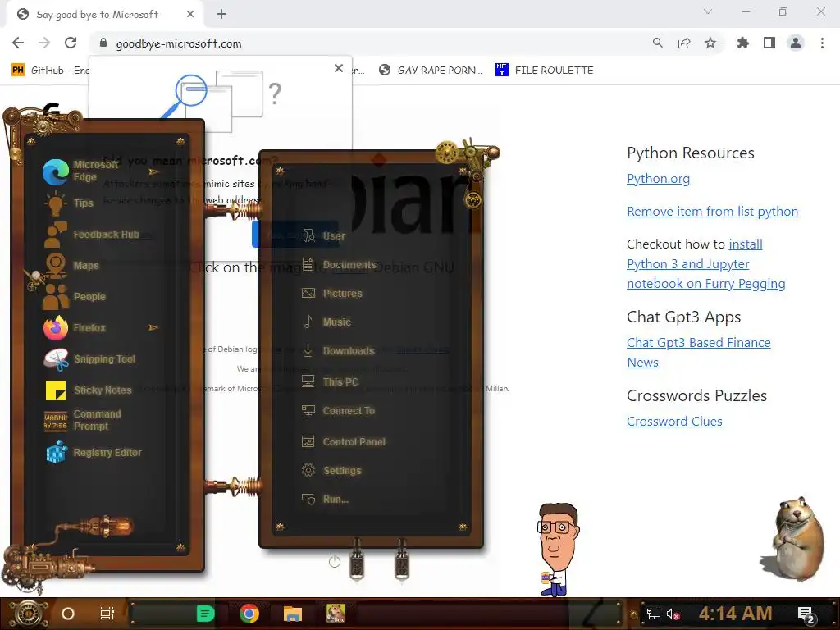Expand the Firefox submenu arrow

(153, 327)
